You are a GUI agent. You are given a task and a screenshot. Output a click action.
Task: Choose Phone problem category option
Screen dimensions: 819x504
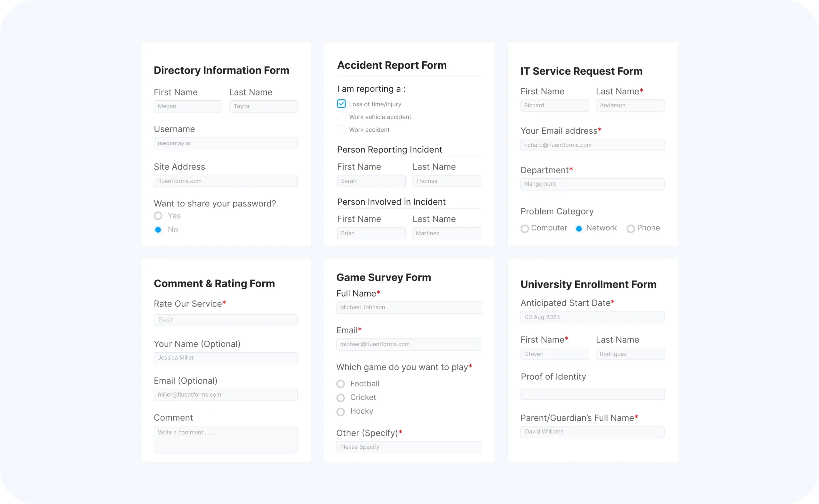point(630,229)
